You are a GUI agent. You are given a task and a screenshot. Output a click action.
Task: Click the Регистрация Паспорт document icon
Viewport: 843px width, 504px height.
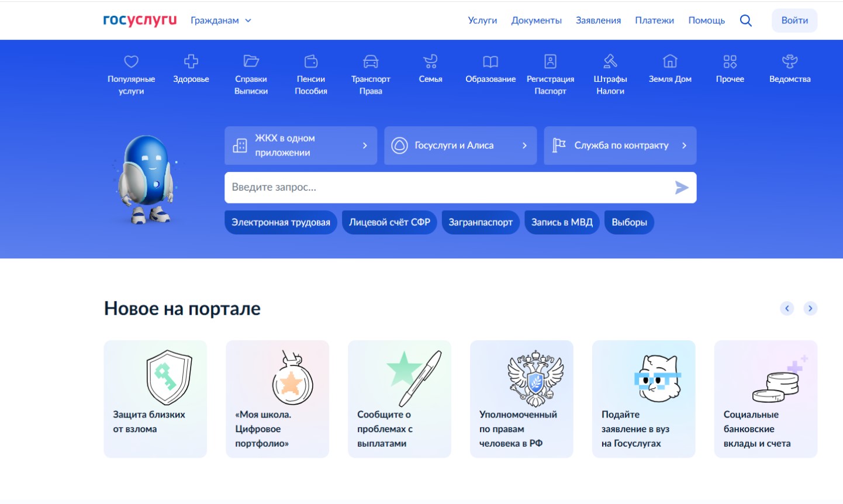[550, 61]
